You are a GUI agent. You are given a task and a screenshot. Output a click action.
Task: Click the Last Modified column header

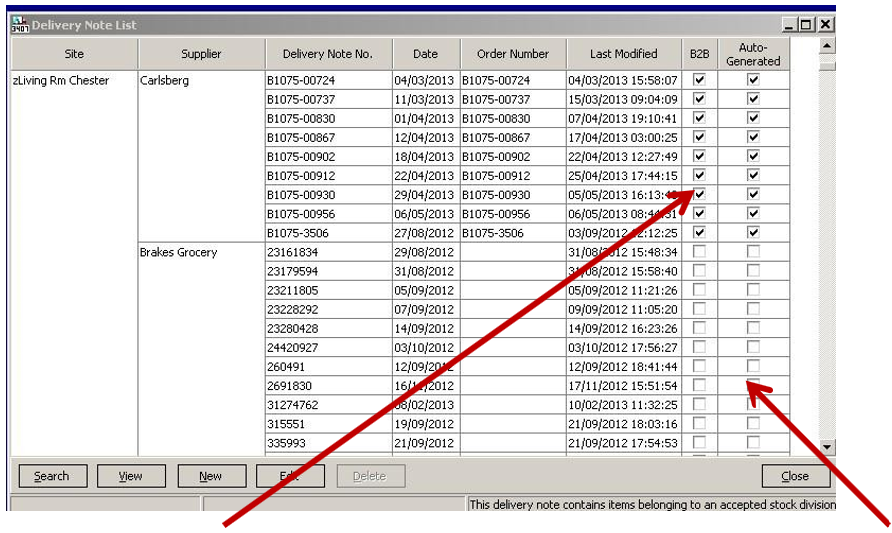point(624,54)
